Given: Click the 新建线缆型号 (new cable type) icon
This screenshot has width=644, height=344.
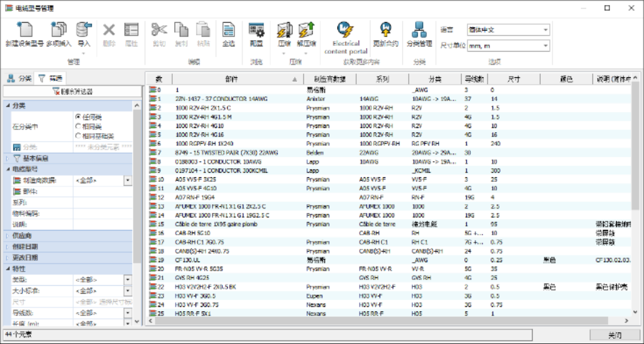Looking at the screenshot, I should coord(24,31).
